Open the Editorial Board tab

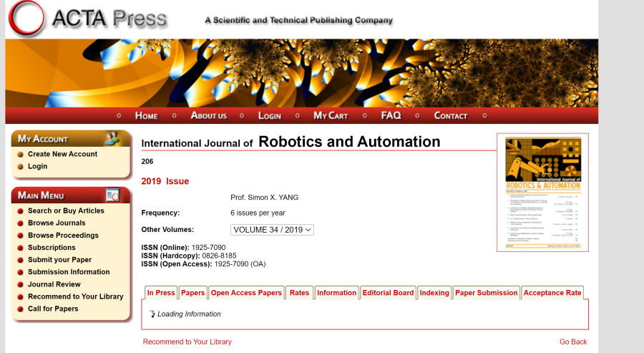(388, 293)
